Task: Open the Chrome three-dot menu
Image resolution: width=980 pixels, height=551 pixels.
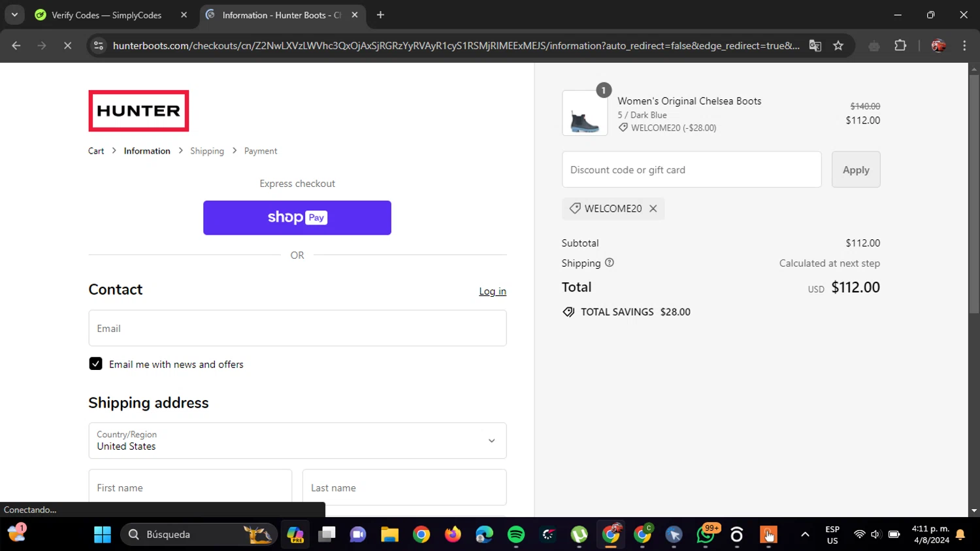Action: (x=964, y=46)
